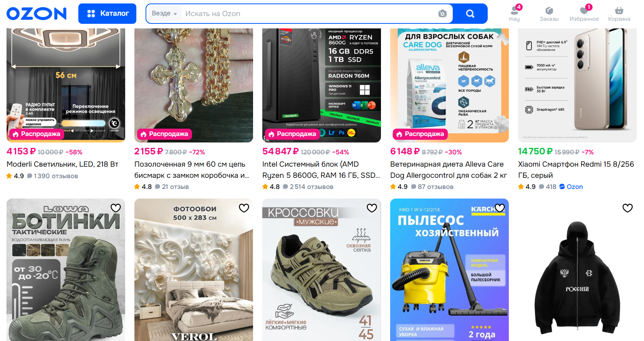Open Корзина shopping cart
The height and width of the screenshot is (341, 644).
[619, 14]
